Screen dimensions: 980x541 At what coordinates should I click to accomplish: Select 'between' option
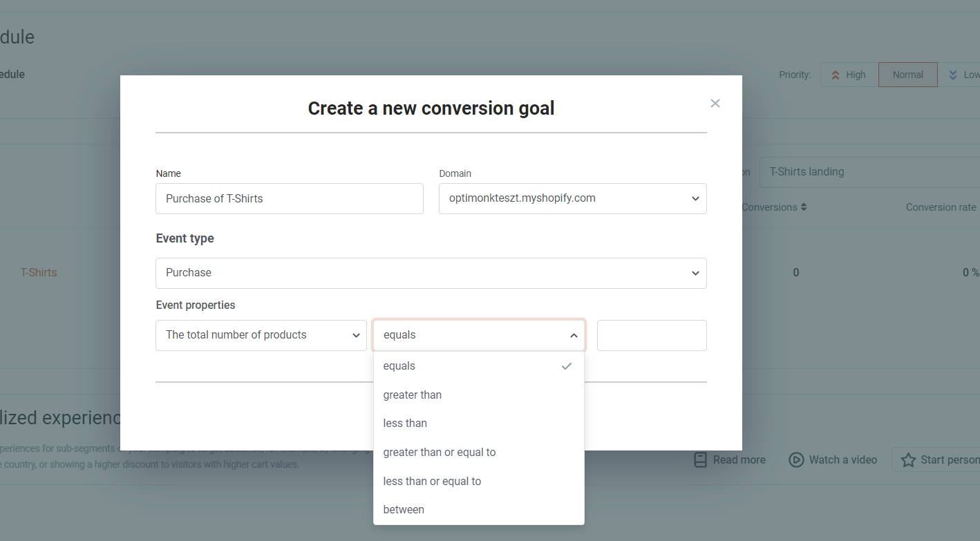(479, 509)
